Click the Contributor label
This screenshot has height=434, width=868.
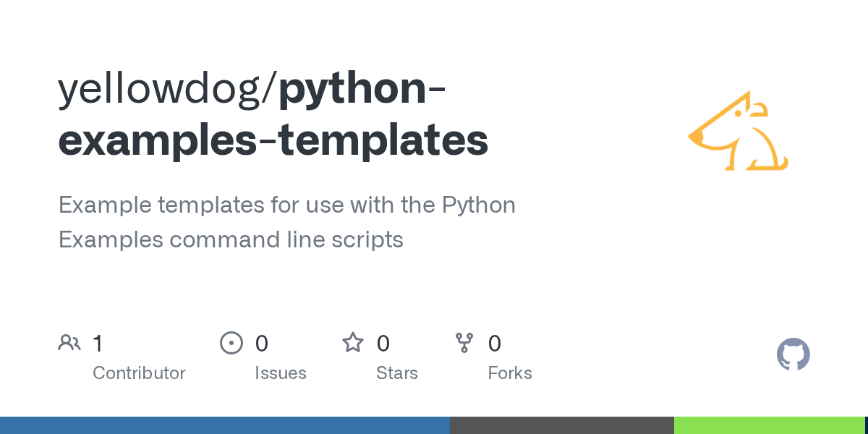(139, 373)
